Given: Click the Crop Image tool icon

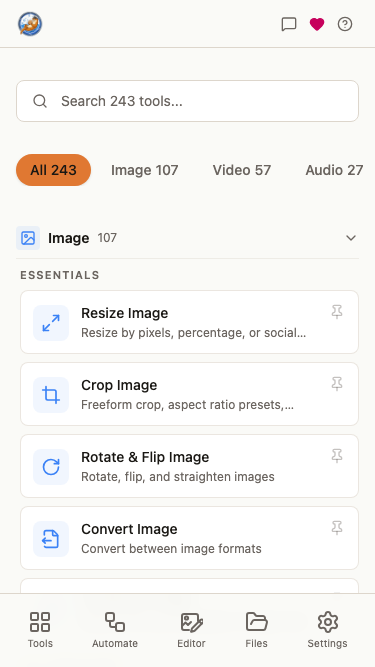Looking at the screenshot, I should pos(51,395).
